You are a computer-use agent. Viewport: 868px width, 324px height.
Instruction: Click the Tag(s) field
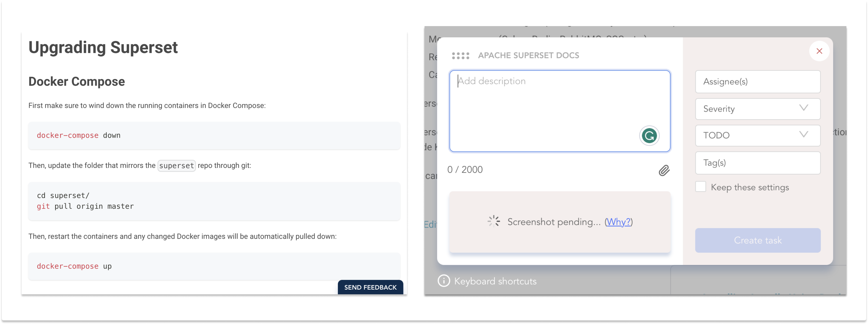[757, 163]
